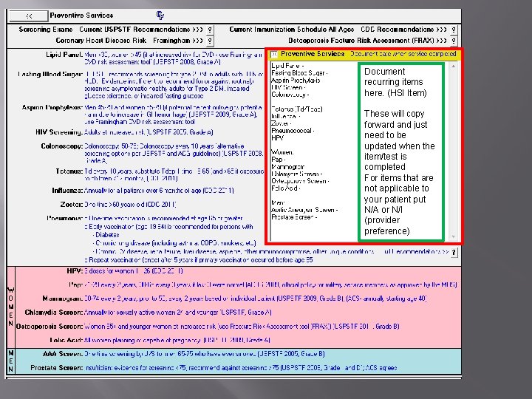Click the "HIV Screening:" guideline label
Viewport: 532px width, 399px height.
pyautogui.click(x=59, y=132)
